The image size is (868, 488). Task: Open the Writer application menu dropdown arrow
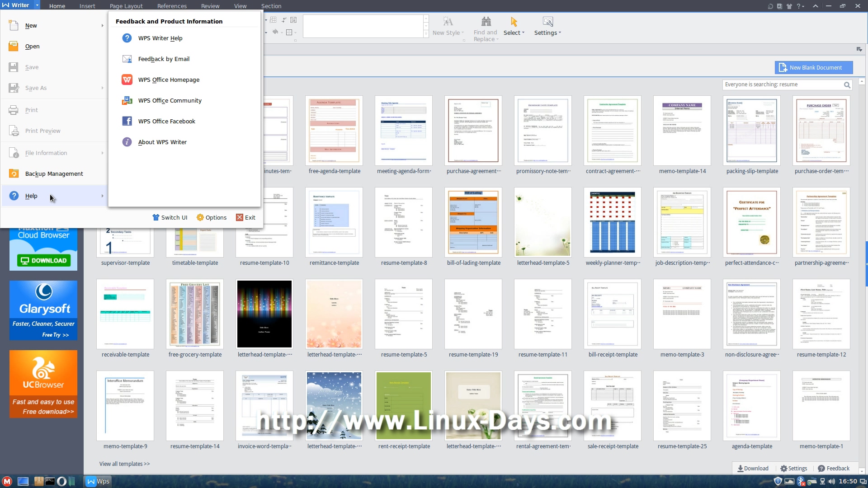(37, 5)
